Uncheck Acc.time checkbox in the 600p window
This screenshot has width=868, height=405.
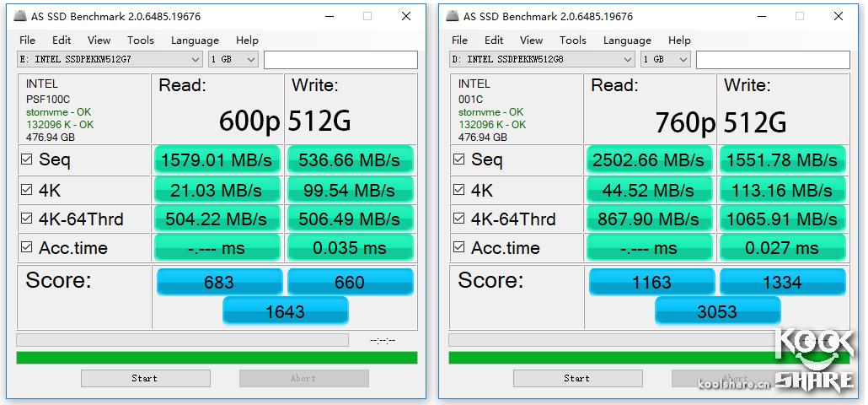pyautogui.click(x=27, y=247)
